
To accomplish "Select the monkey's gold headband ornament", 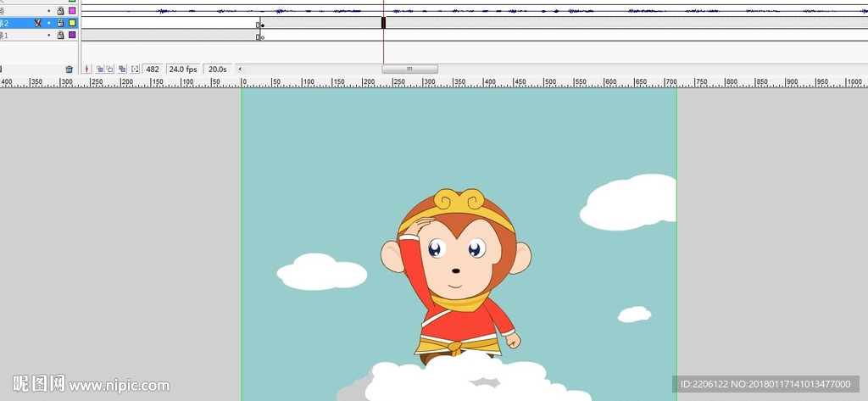I will pyautogui.click(x=459, y=199).
